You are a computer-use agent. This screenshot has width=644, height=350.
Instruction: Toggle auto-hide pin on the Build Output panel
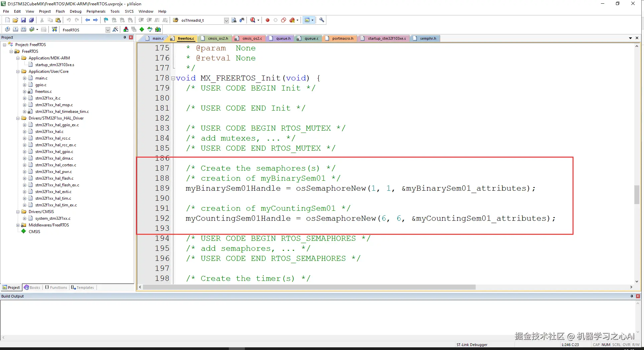632,296
